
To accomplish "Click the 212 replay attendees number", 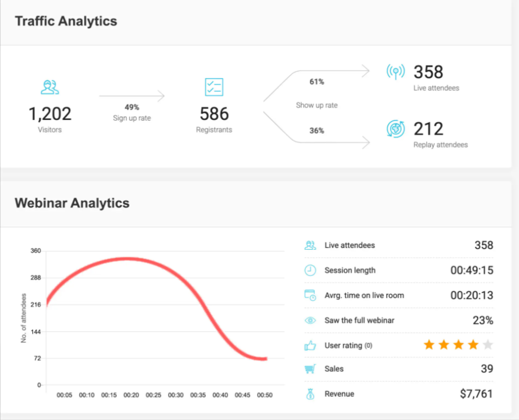I will tap(428, 129).
